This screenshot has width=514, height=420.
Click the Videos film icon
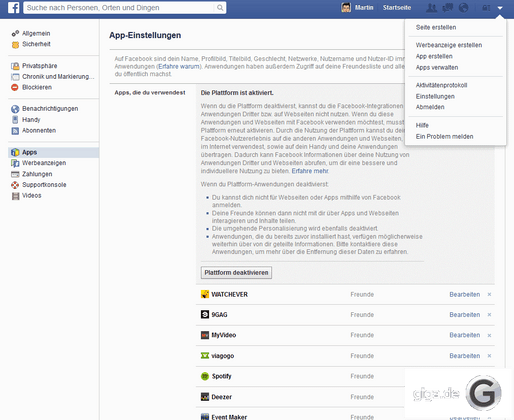click(x=15, y=196)
